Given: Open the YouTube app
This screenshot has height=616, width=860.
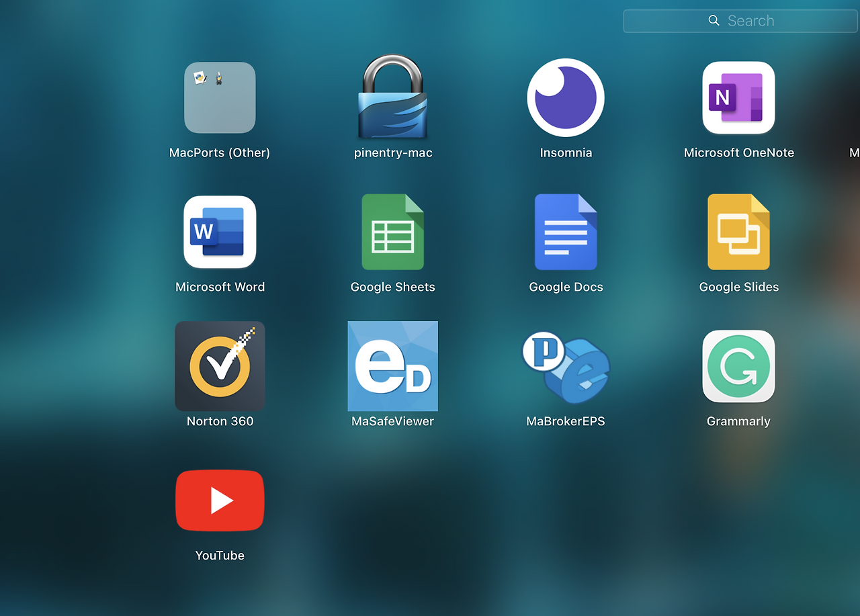Looking at the screenshot, I should (x=220, y=500).
